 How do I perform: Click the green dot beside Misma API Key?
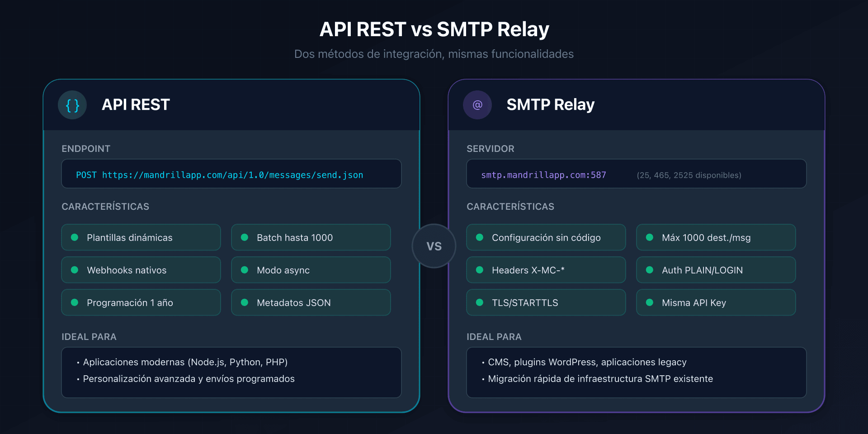650,302
